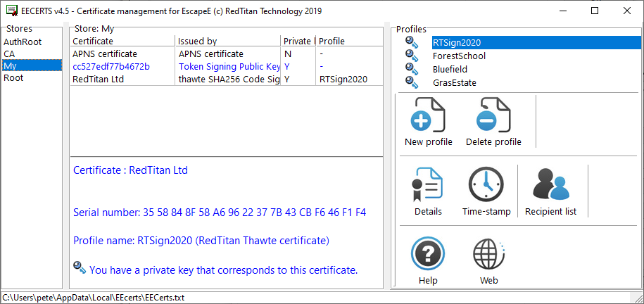Viewport: 644px width, 304px height.
Task: Minimize the EECERTS window
Action: pos(562,11)
